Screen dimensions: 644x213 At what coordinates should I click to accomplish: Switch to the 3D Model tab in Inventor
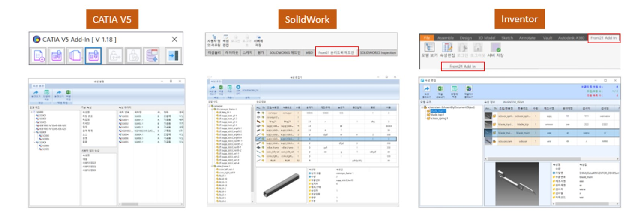(x=486, y=38)
